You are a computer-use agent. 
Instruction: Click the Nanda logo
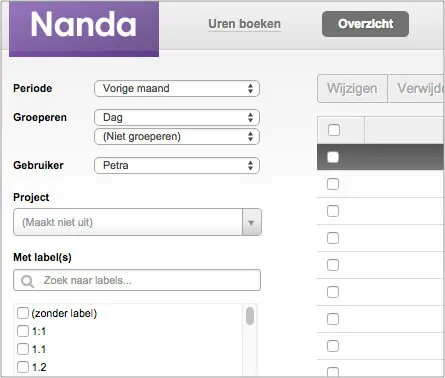tap(84, 29)
